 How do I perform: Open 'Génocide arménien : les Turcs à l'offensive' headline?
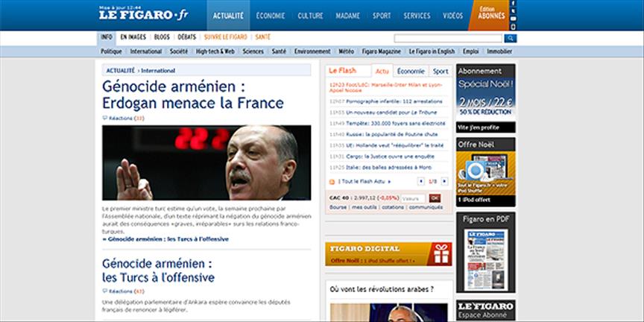click(x=158, y=271)
